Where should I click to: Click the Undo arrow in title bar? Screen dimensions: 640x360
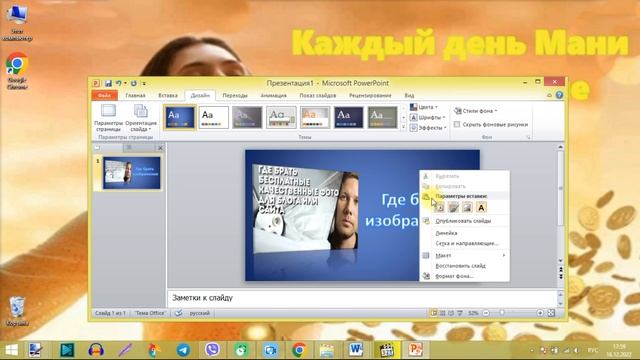pos(118,83)
